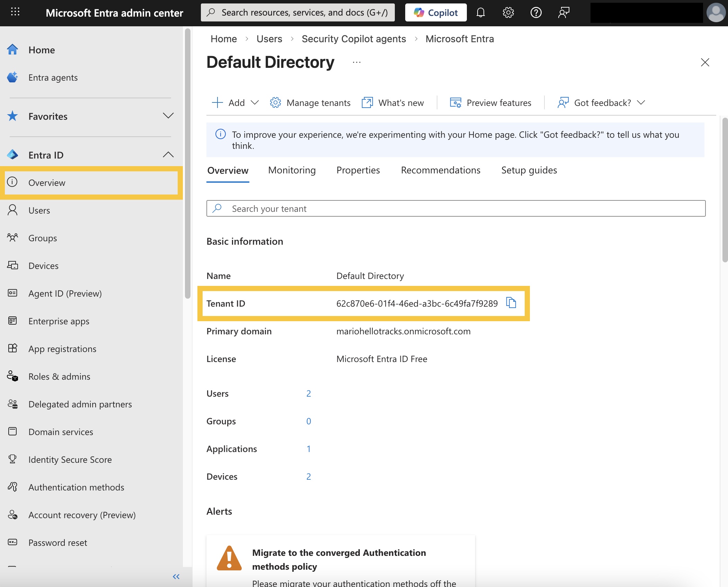Open the more options ellipsis

[x=356, y=63]
